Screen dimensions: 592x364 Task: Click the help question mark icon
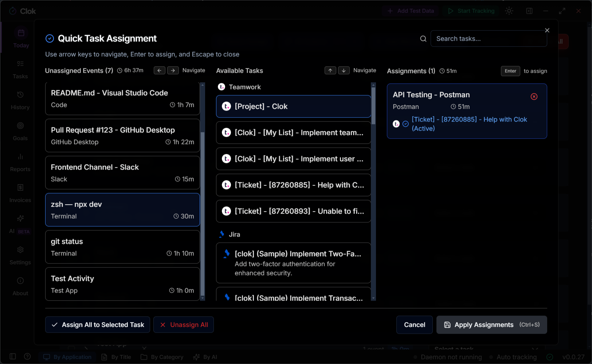(x=27, y=356)
